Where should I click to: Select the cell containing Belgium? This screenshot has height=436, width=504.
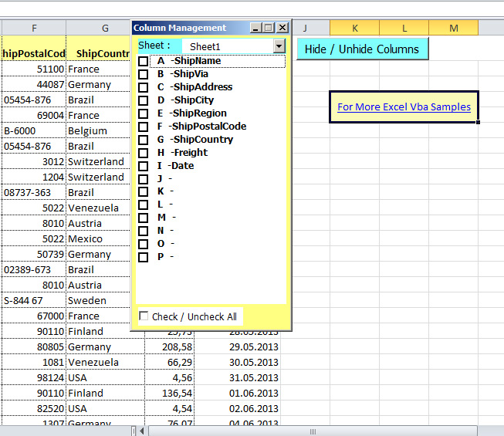pyautogui.click(x=104, y=130)
